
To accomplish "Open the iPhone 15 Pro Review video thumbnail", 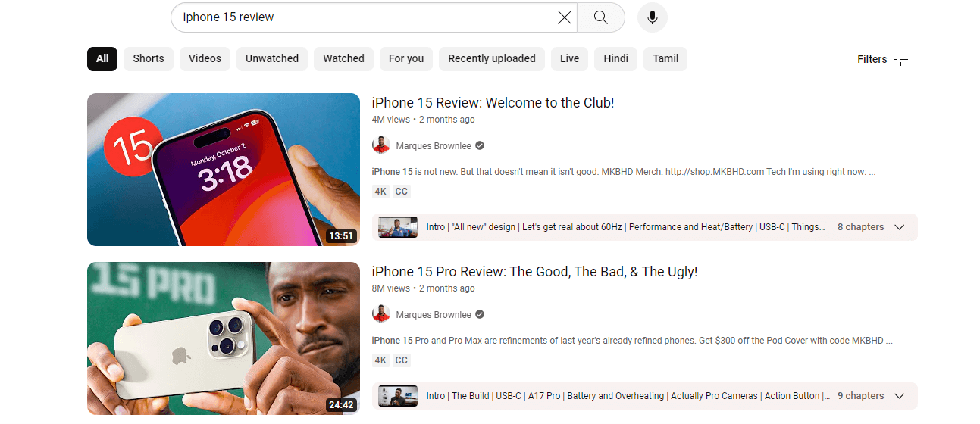I will 224,338.
